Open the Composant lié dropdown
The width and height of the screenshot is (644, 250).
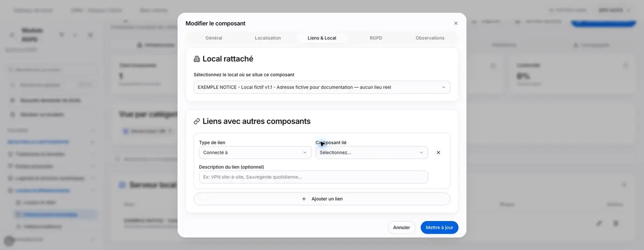(372, 153)
